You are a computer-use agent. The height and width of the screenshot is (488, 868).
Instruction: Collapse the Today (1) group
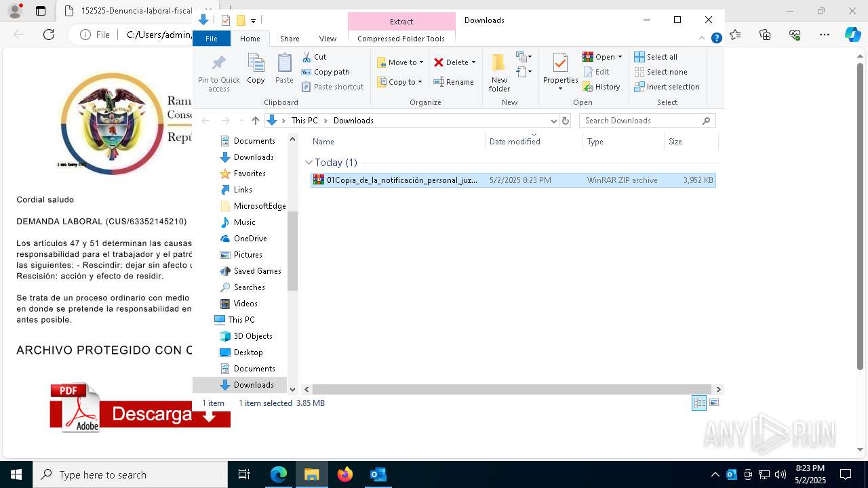309,163
